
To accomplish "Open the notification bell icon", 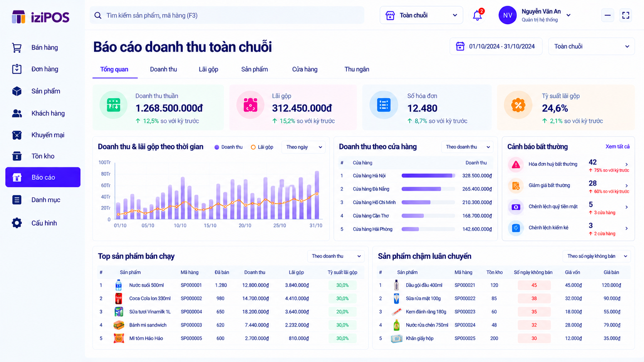I will click(477, 15).
